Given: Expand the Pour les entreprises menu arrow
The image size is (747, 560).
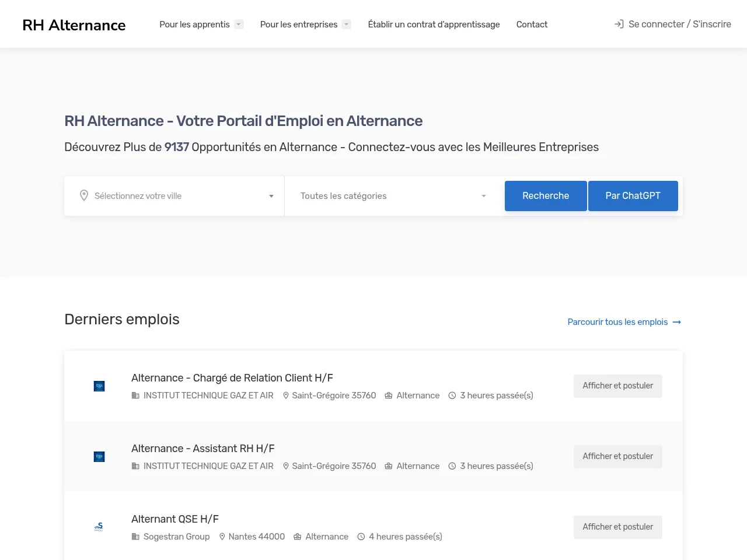Looking at the screenshot, I should (x=347, y=24).
